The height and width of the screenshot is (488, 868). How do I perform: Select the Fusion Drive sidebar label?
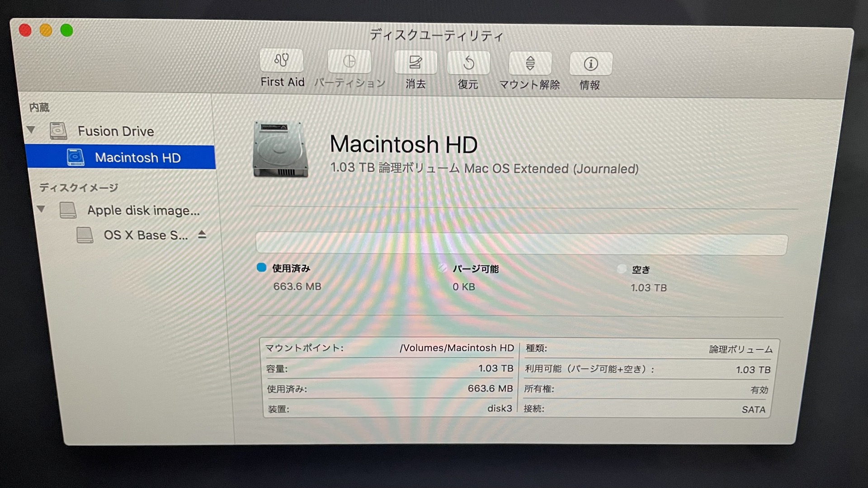[116, 131]
